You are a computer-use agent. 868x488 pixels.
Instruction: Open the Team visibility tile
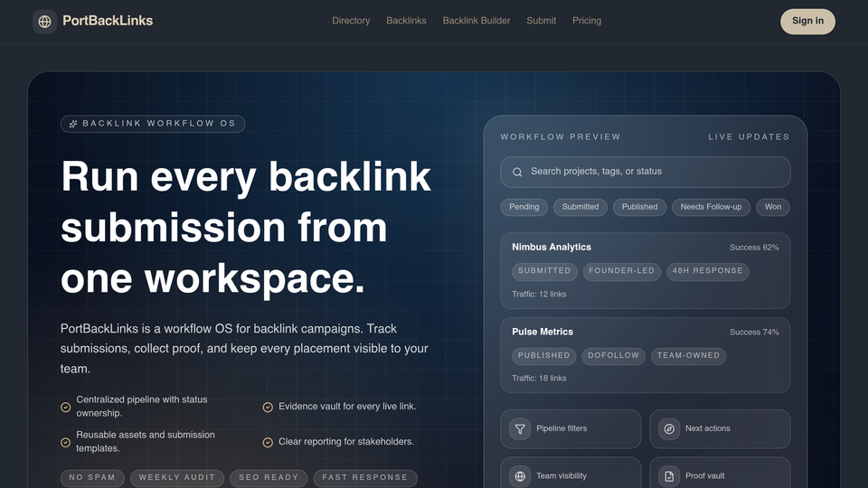(571, 473)
